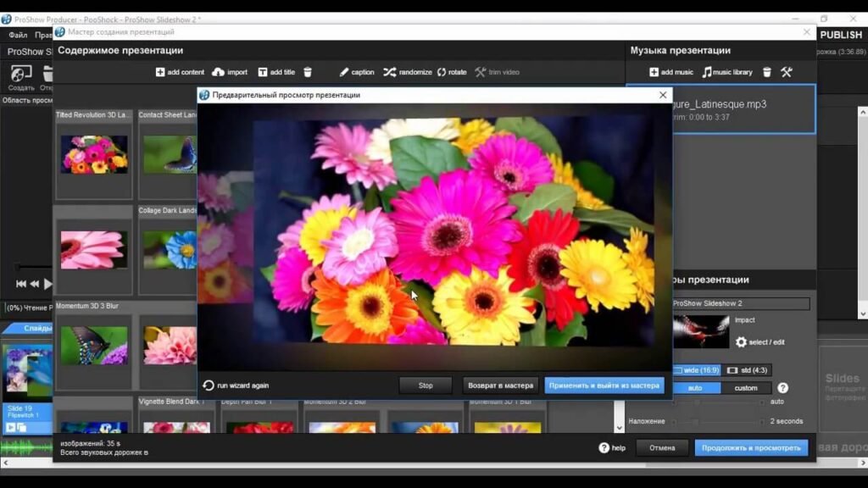Click the music tools wrench icon
The height and width of the screenshot is (488, 868).
787,72
